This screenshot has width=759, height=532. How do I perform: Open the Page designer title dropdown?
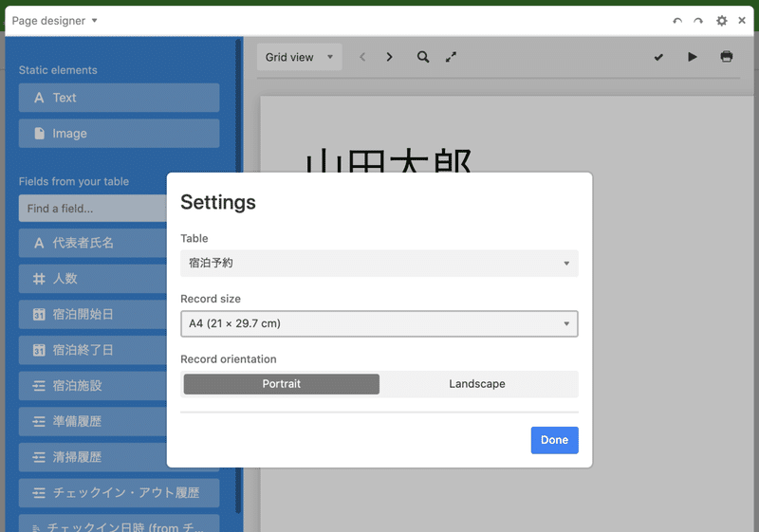[x=54, y=21]
